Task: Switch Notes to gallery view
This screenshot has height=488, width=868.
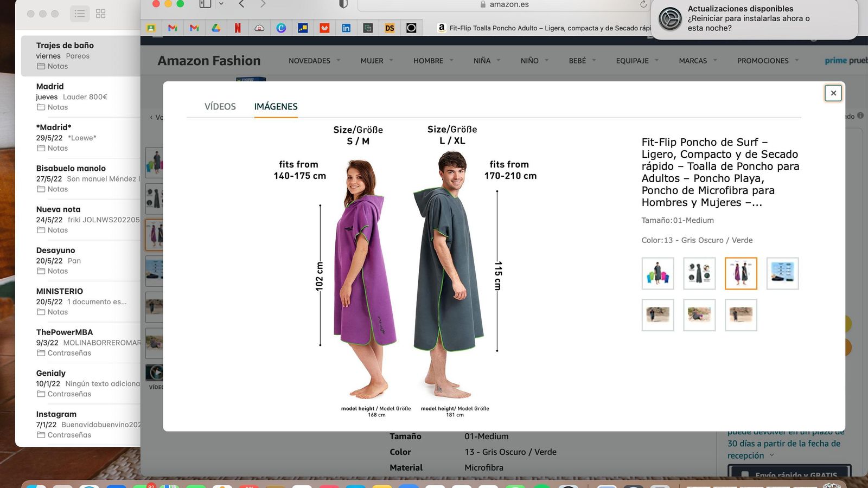Action: (x=100, y=13)
